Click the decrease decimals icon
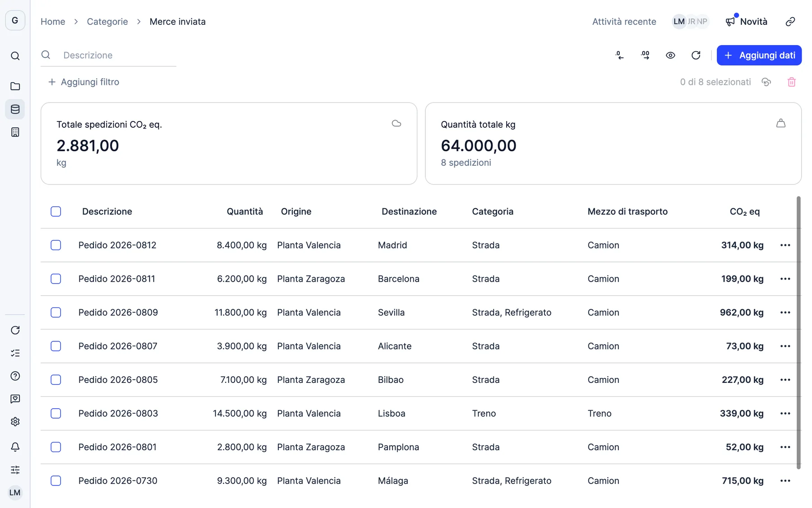Viewport: 812px width, 508px height. tap(620, 55)
